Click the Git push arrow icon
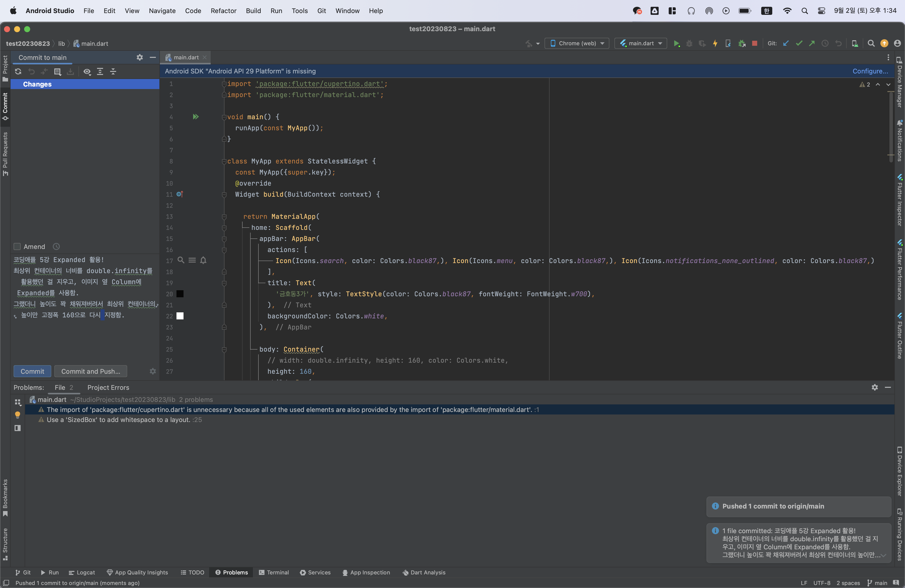The width and height of the screenshot is (905, 588). (x=812, y=43)
